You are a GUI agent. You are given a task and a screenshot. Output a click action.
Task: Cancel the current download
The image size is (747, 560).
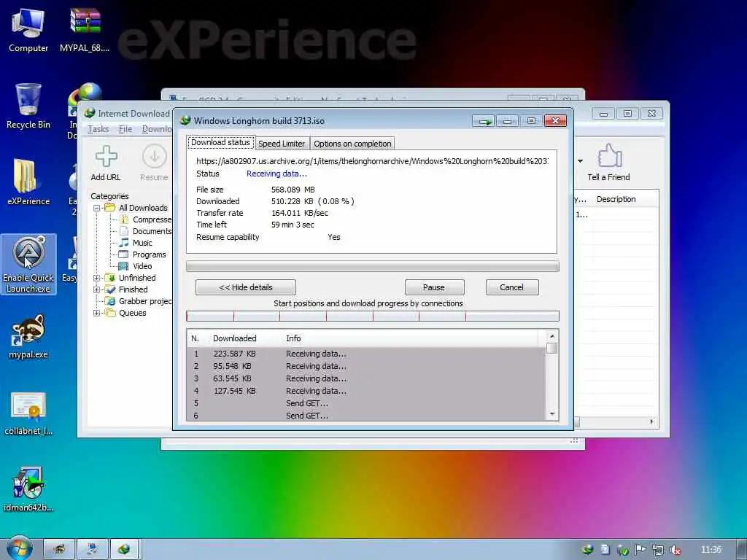click(511, 287)
